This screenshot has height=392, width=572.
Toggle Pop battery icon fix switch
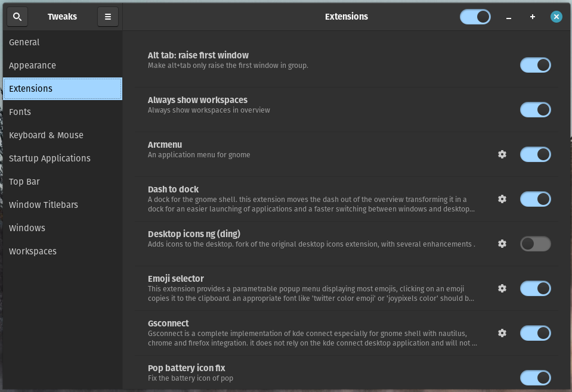click(536, 378)
